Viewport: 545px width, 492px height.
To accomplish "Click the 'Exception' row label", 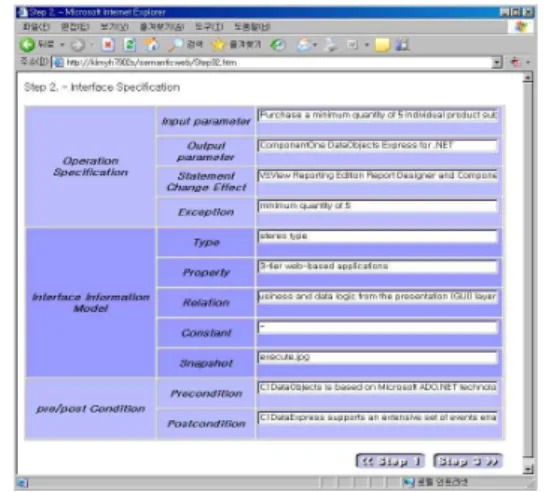I will (x=206, y=212).
